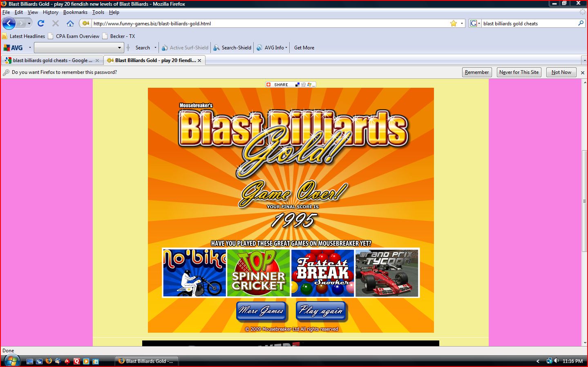Click the Home icon on the navigation toolbar
This screenshot has height=367, width=588.
[x=70, y=23]
